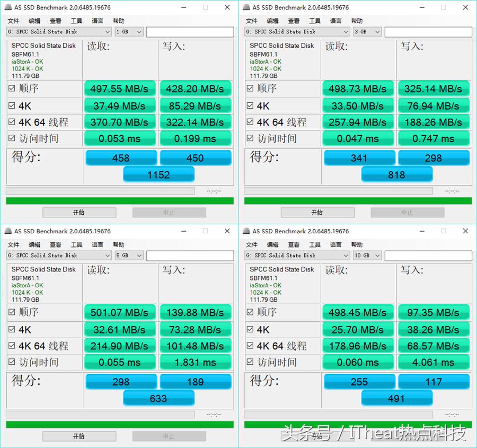Open 工具 menu in the 3 GB window
The height and width of the screenshot is (448, 477).
pos(314,21)
